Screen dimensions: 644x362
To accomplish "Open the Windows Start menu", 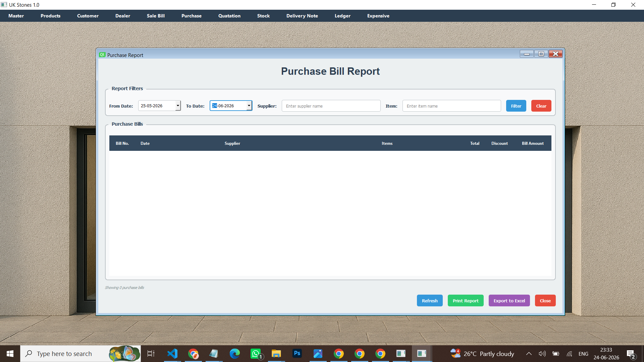I will 10,354.
